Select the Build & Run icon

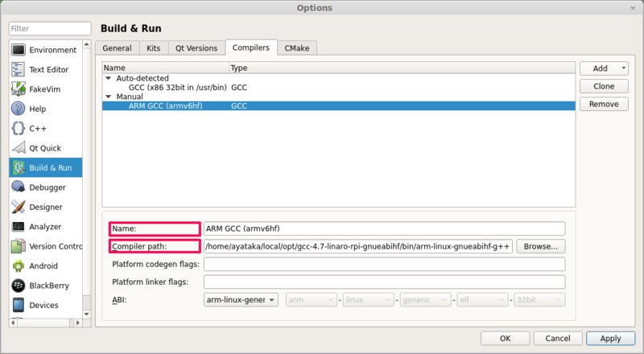click(18, 167)
